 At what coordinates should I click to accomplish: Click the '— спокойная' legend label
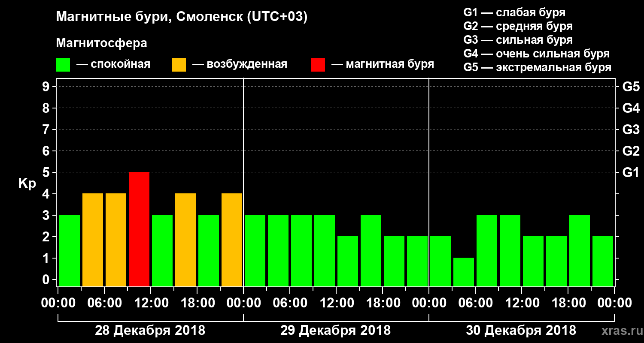tap(113, 65)
